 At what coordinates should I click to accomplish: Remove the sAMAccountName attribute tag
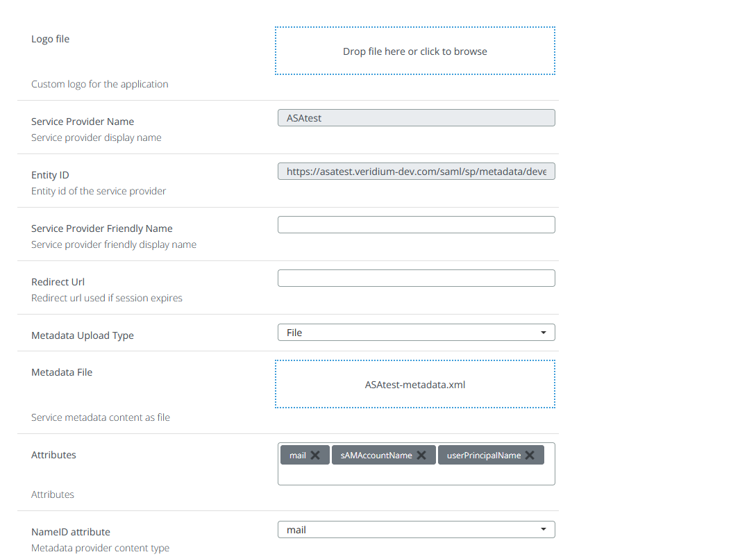click(x=421, y=456)
